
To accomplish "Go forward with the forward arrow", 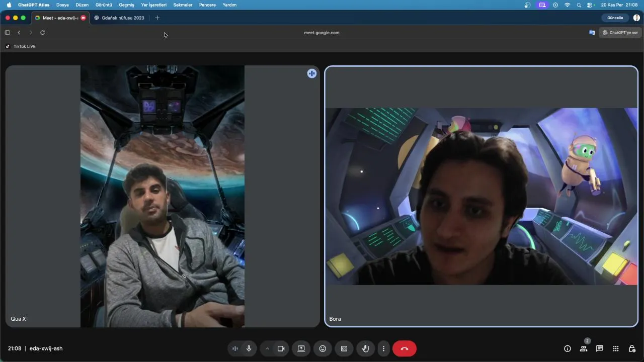I will 31,33.
